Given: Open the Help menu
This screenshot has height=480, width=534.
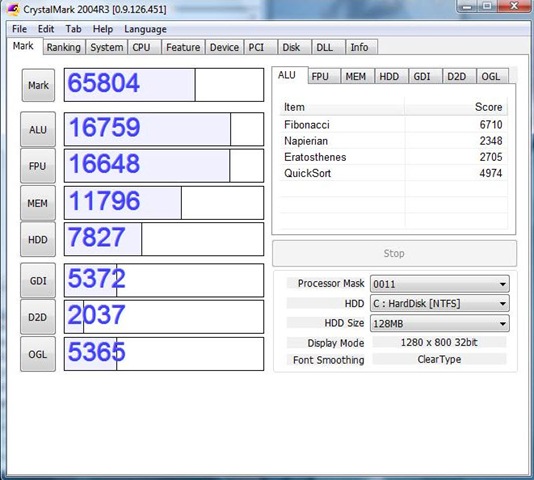Looking at the screenshot, I should [x=103, y=29].
